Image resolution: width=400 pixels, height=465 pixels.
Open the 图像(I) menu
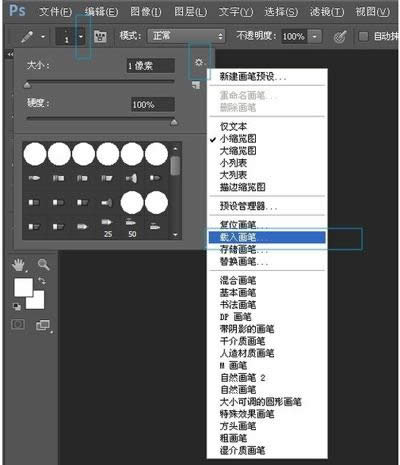coord(146,12)
